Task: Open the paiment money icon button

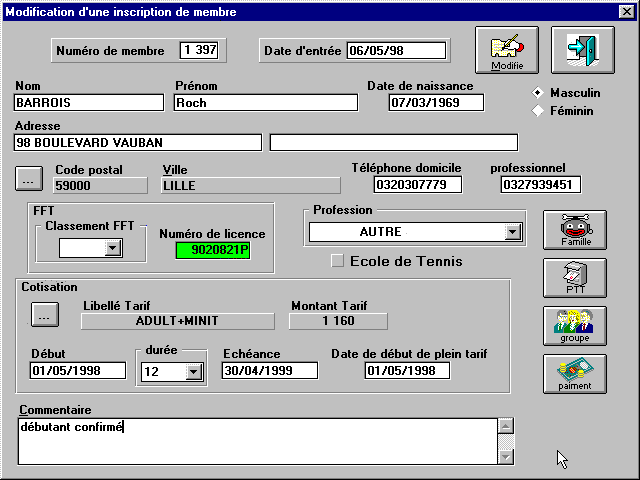Action: point(575,374)
